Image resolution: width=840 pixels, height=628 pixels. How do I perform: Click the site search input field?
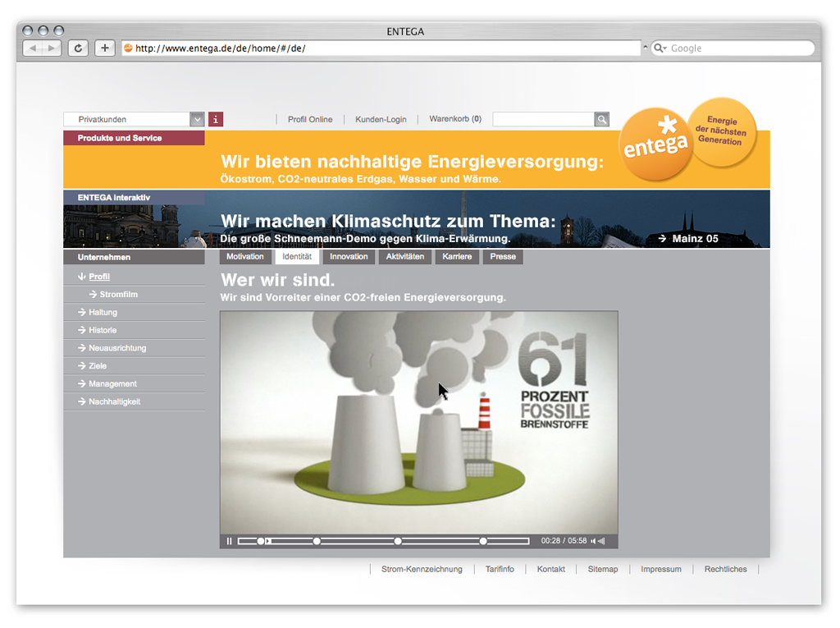coord(543,120)
